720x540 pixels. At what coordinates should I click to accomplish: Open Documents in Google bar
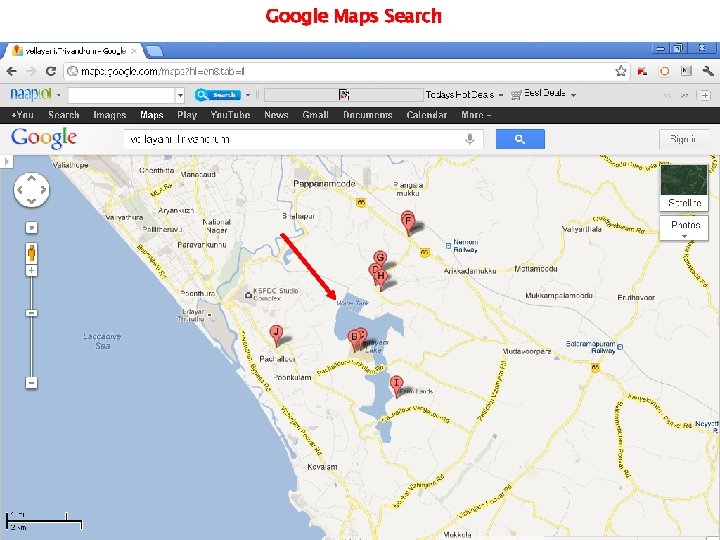(367, 115)
